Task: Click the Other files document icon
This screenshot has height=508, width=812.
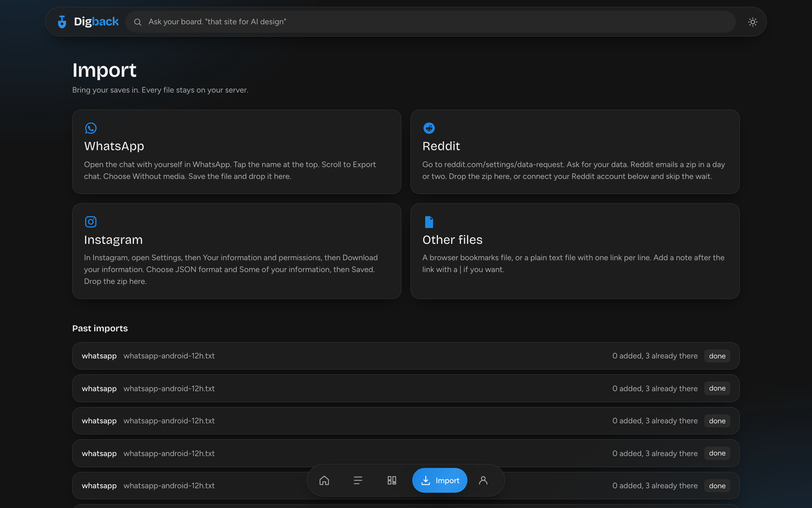Action: 429,222
